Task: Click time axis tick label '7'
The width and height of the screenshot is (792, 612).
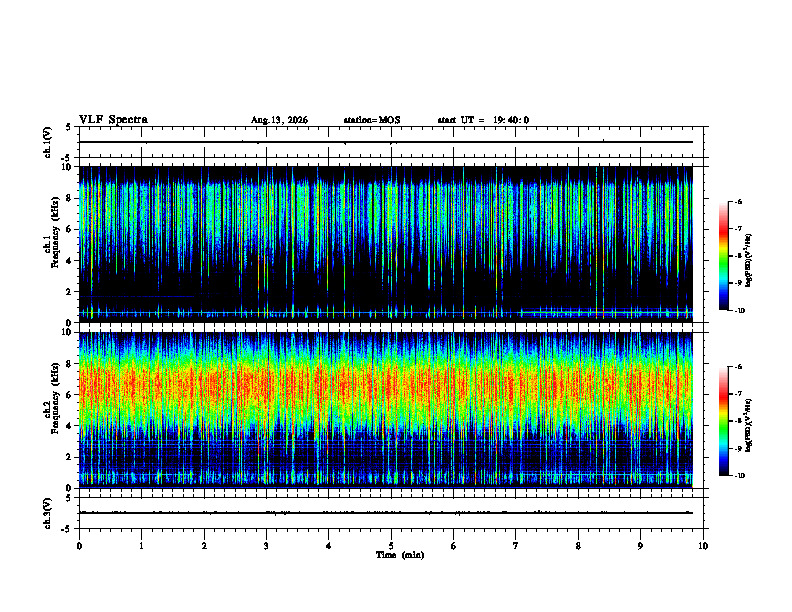Action: pyautogui.click(x=516, y=546)
